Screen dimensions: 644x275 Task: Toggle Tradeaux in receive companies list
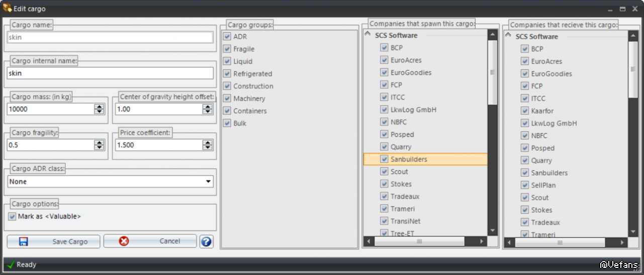click(525, 222)
